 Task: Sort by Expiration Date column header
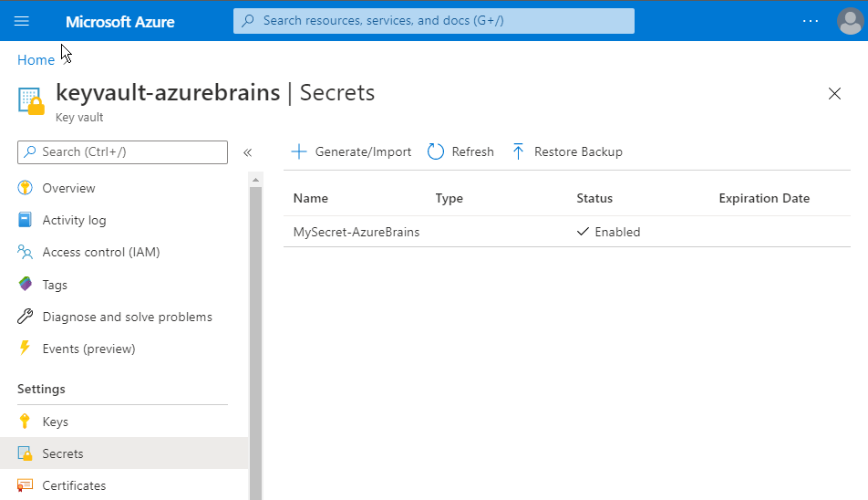point(764,198)
